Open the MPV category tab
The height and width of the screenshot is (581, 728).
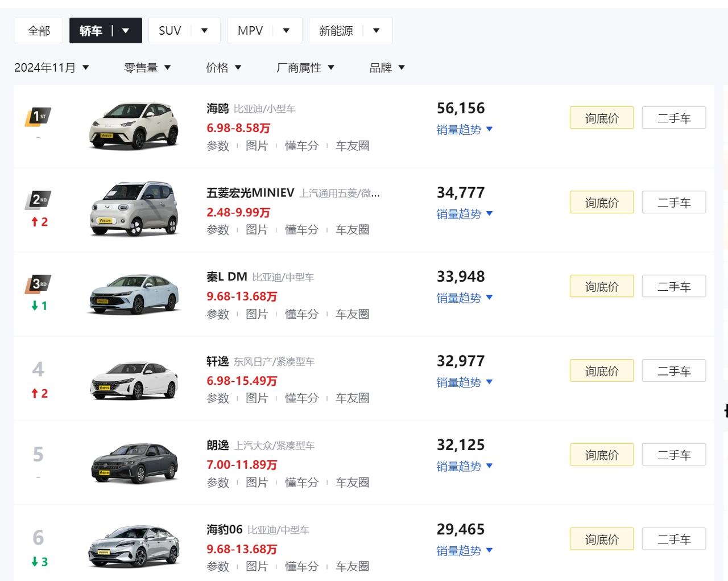tap(264, 31)
